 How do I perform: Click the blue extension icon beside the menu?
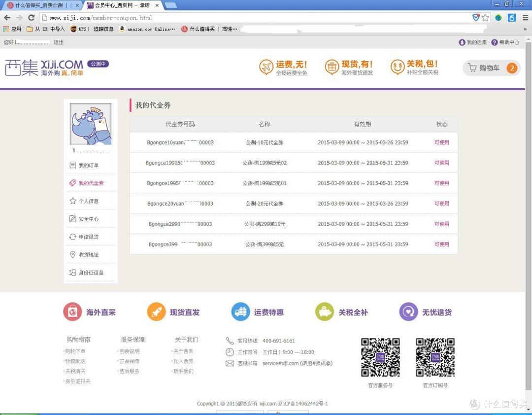512,18
